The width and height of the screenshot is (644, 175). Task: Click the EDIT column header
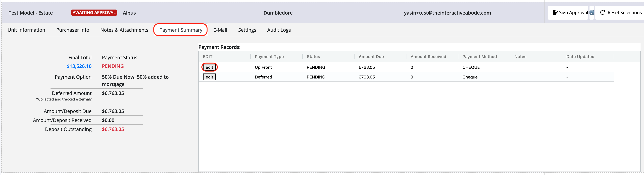[208, 57]
